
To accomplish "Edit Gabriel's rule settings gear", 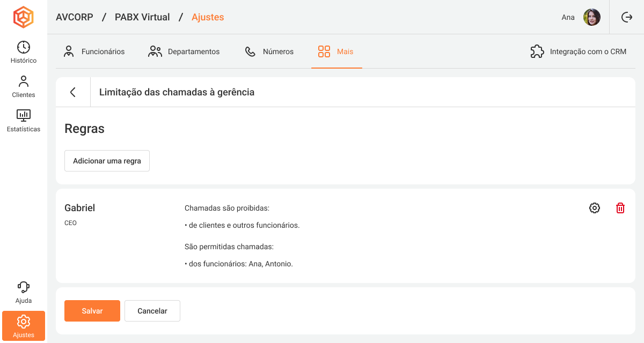I will pyautogui.click(x=595, y=208).
